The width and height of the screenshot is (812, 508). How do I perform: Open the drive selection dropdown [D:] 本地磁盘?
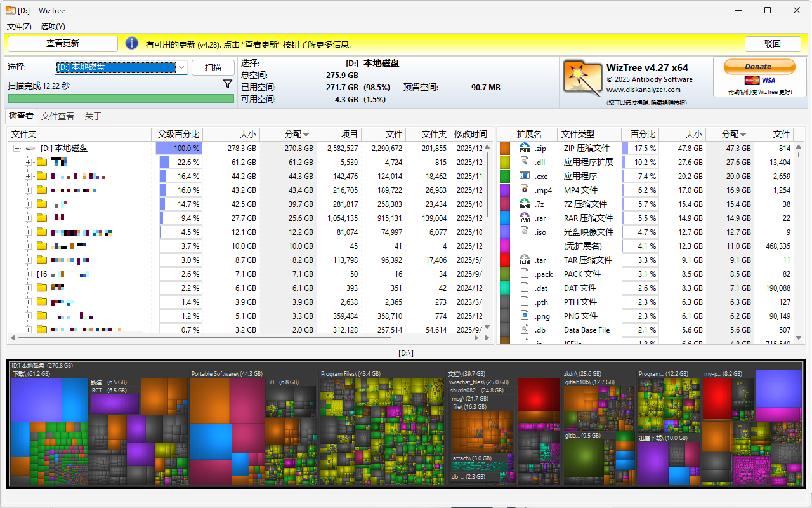[x=121, y=67]
